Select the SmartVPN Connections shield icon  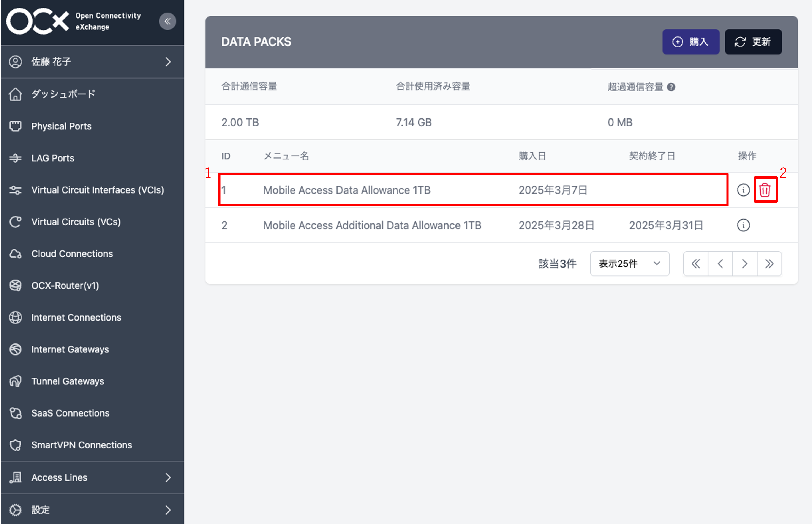tap(15, 445)
